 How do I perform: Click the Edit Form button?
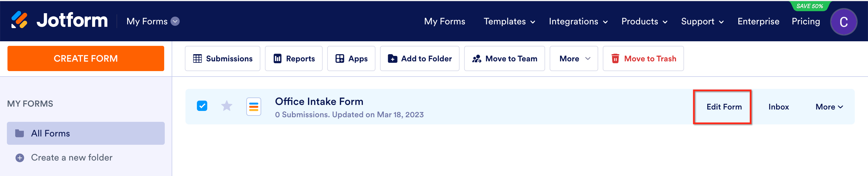click(724, 107)
